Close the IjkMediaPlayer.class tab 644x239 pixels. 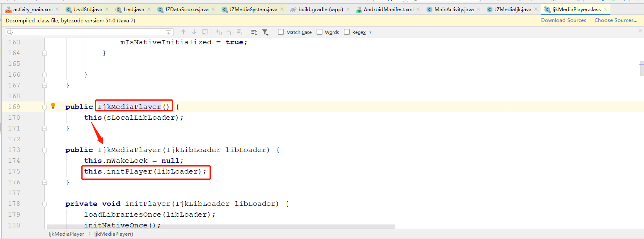coord(605,9)
